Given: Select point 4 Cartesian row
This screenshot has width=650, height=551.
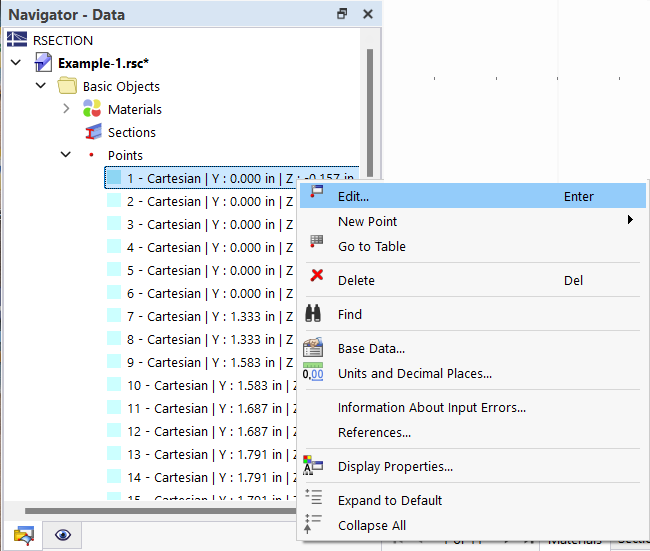Looking at the screenshot, I should [x=201, y=247].
